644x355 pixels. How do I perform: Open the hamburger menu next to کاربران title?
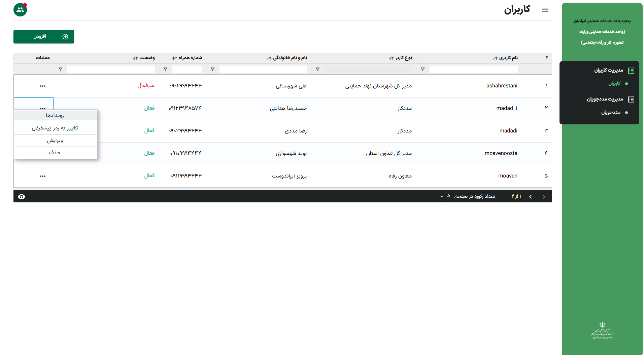point(545,10)
